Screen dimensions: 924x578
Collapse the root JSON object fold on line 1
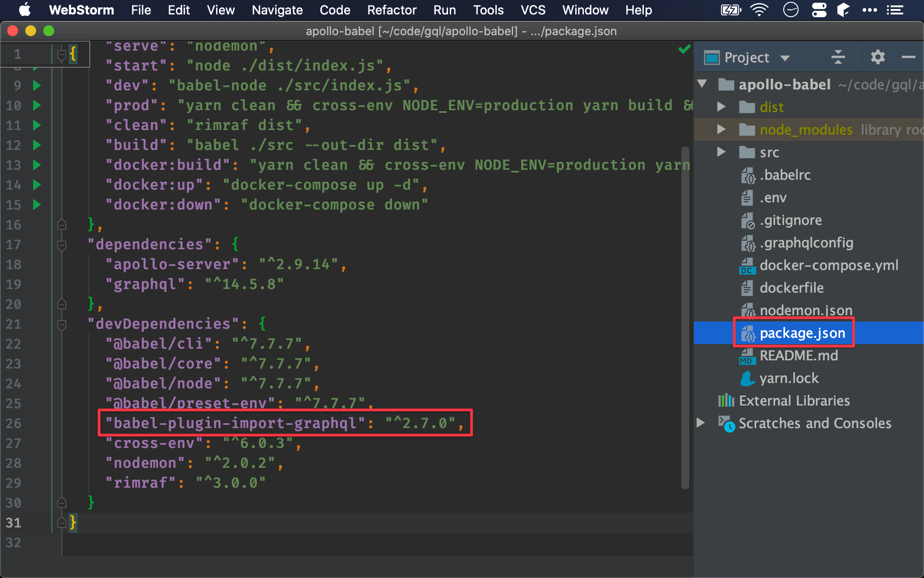(x=62, y=55)
